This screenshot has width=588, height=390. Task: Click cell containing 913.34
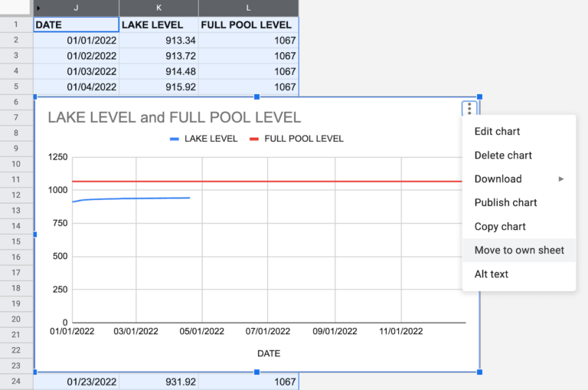[158, 40]
